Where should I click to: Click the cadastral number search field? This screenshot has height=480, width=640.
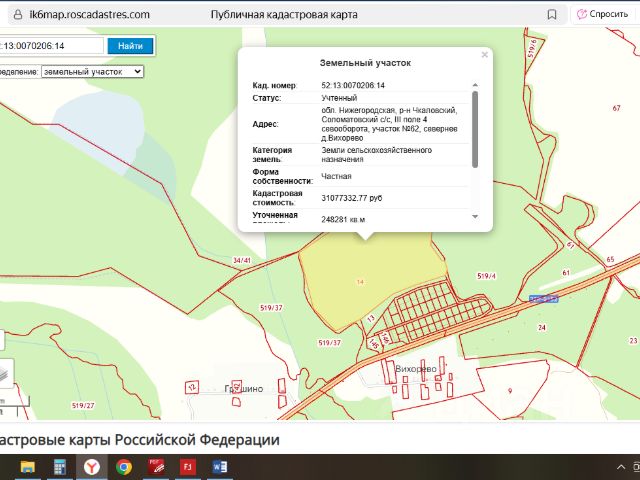click(51, 46)
